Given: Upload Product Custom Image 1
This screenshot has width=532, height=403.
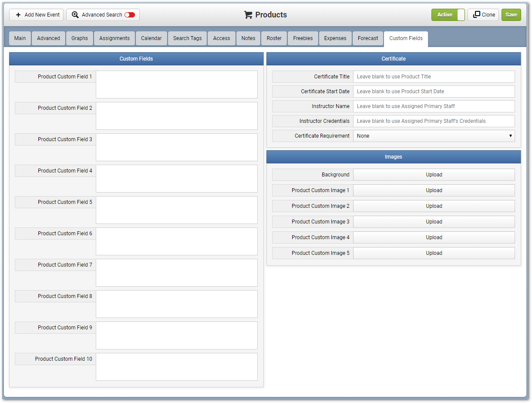Looking at the screenshot, I should click(434, 190).
